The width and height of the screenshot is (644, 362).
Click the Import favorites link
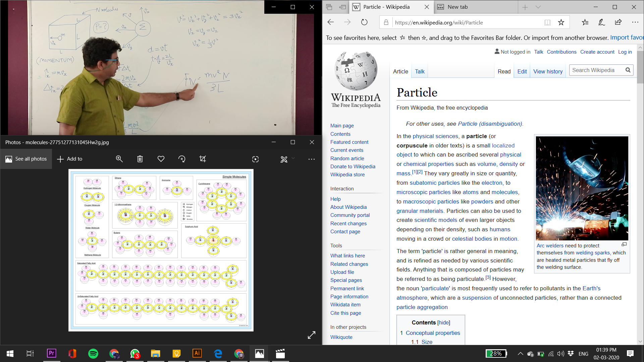pyautogui.click(x=627, y=38)
